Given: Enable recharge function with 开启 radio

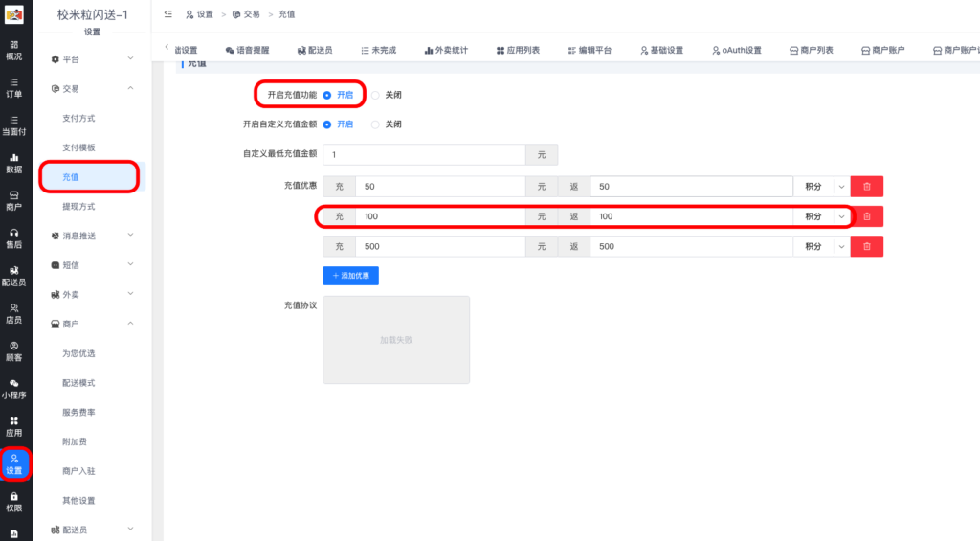Looking at the screenshot, I should [327, 95].
